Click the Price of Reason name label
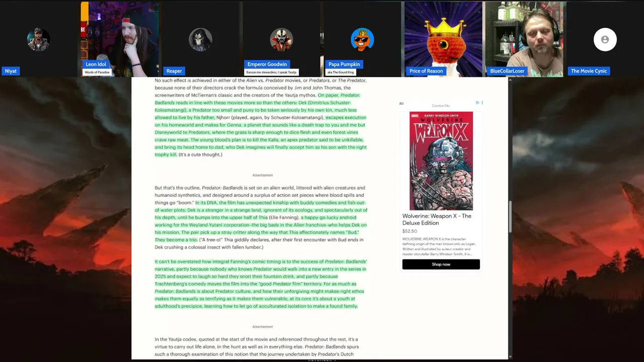This screenshot has height=362, width=644. click(426, 71)
